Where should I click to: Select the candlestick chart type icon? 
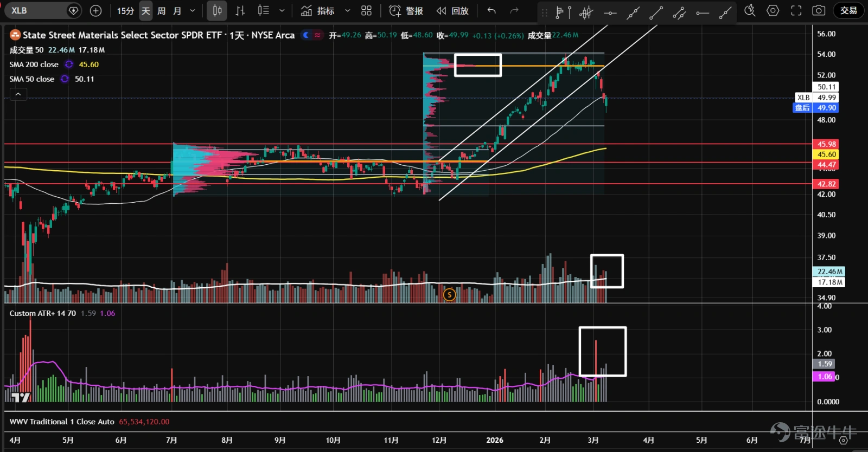tap(217, 10)
